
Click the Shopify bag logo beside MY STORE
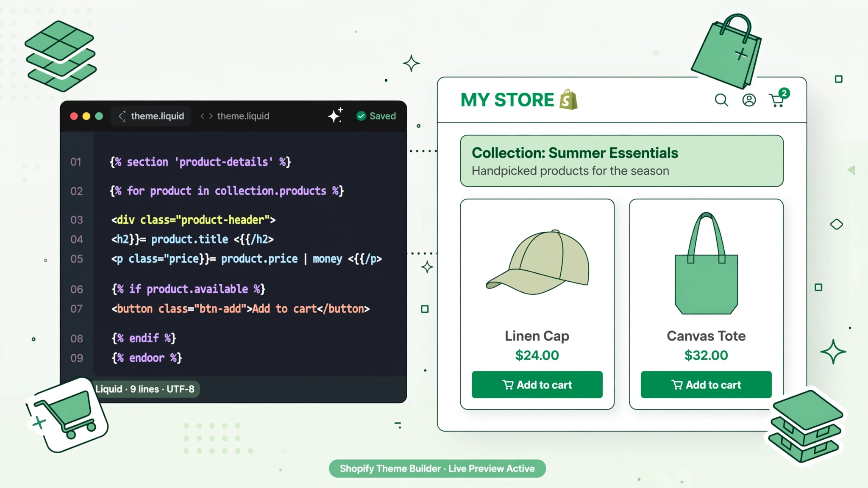click(568, 99)
